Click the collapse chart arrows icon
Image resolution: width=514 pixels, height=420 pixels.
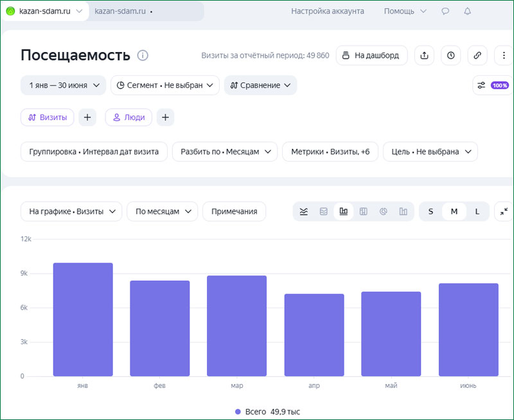pyautogui.click(x=504, y=211)
